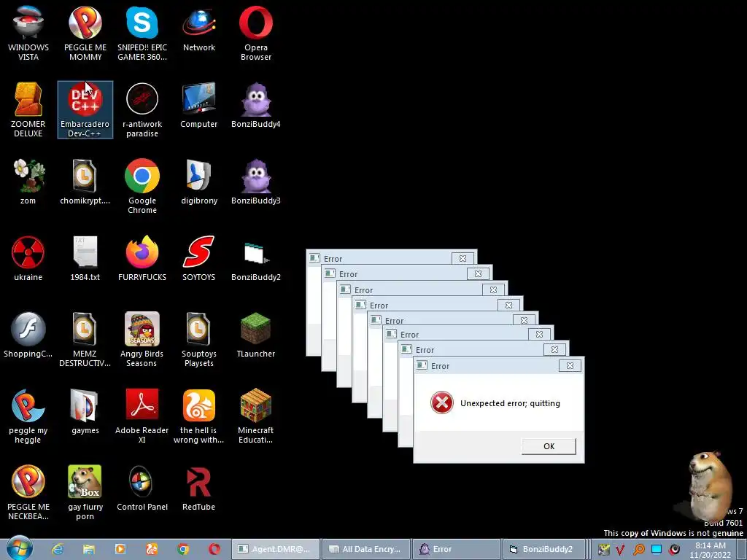Viewport: 747px width, 560px height.
Task: Click the hamster desktop pet character
Action: coord(709,486)
